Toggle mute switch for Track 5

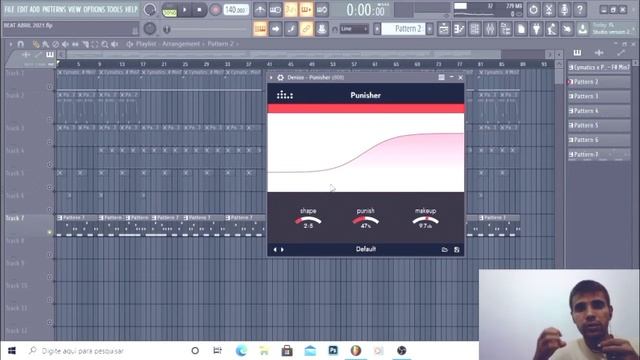[x=50, y=187]
